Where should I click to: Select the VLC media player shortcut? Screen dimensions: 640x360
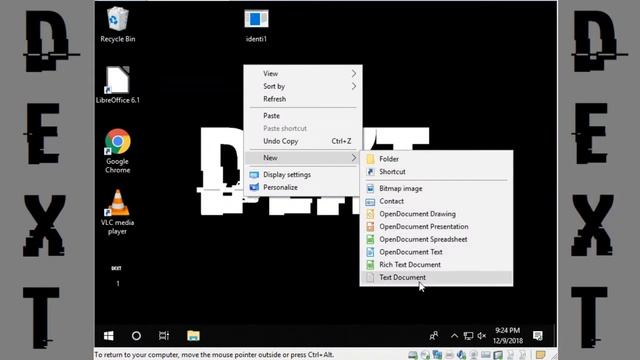(x=118, y=212)
